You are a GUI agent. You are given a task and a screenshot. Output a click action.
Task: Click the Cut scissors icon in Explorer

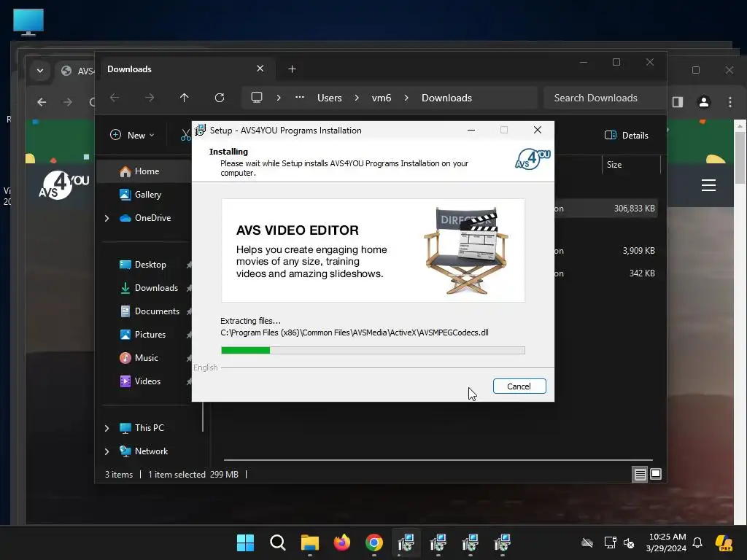coord(185,135)
